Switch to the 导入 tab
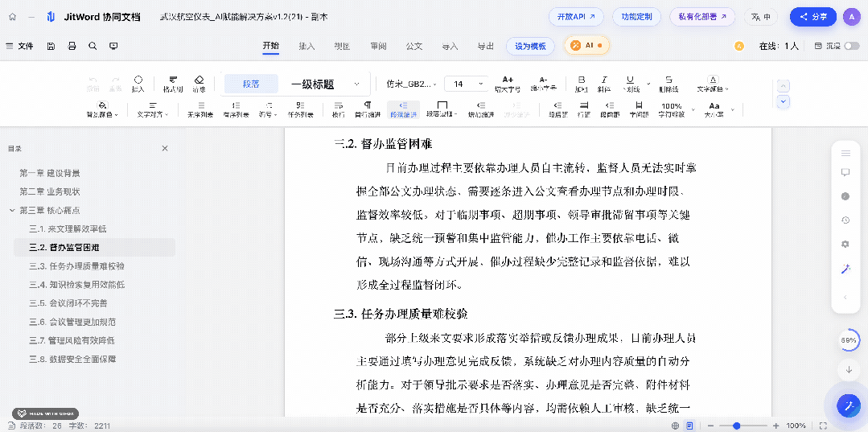This screenshot has width=868, height=432. pyautogui.click(x=450, y=46)
